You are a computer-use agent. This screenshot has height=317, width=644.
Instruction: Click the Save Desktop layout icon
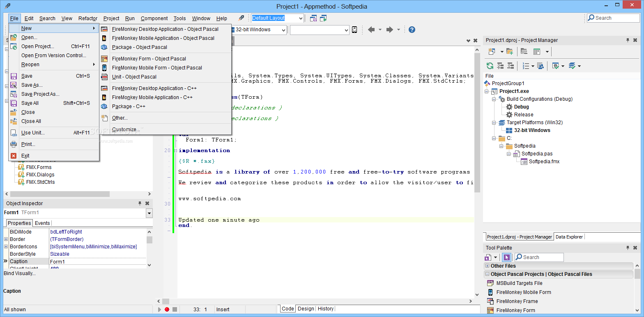(x=313, y=18)
